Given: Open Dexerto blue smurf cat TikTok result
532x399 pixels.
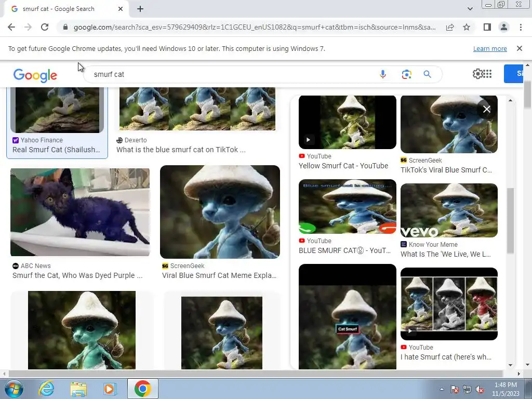Looking at the screenshot, I should pyautogui.click(x=181, y=150).
